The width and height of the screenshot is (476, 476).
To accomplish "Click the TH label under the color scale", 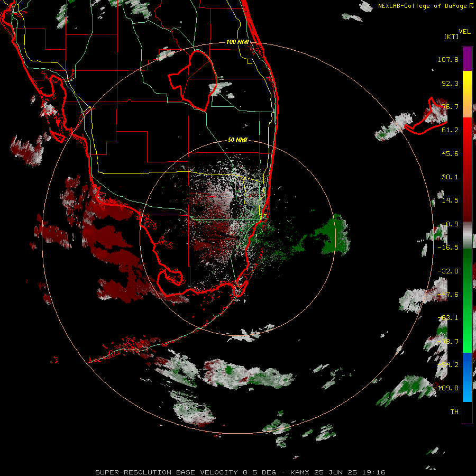I will tap(454, 412).
